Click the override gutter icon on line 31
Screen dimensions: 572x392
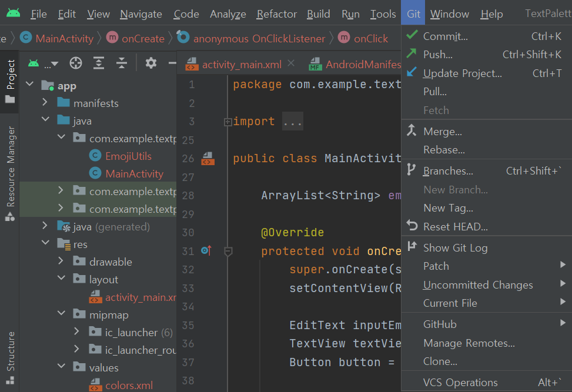206,250
